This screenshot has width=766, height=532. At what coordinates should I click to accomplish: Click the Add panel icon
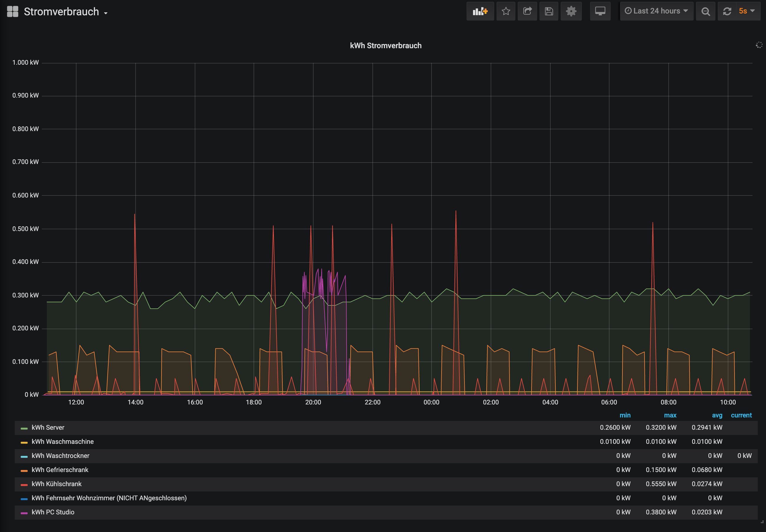(480, 11)
